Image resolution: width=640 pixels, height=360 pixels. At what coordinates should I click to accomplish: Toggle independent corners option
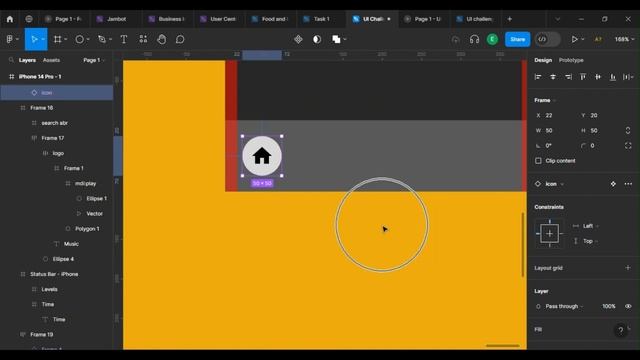click(628, 146)
